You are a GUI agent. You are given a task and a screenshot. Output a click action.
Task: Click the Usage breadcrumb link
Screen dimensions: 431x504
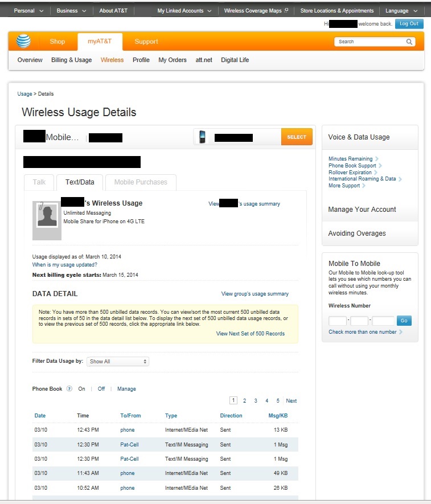[24, 94]
